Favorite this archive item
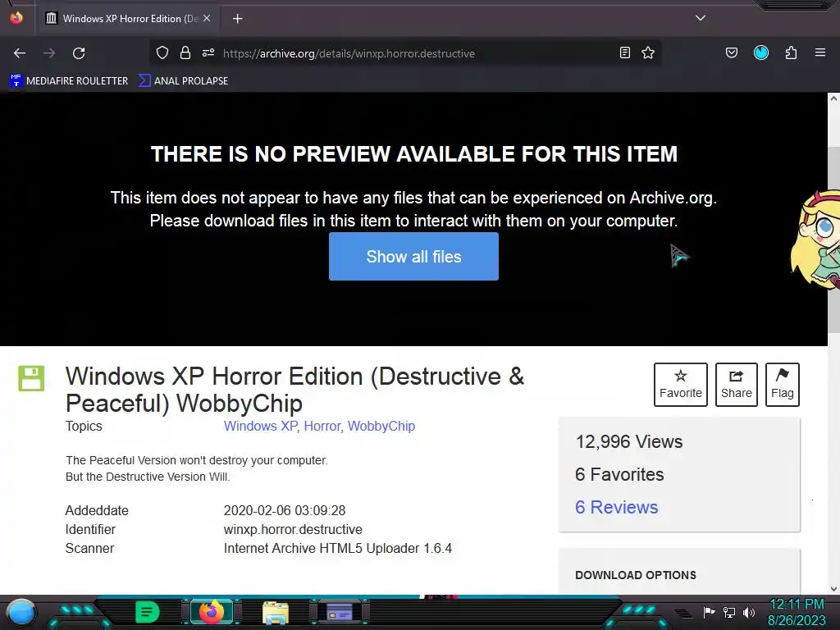Viewport: 840px width, 630px height. (680, 385)
